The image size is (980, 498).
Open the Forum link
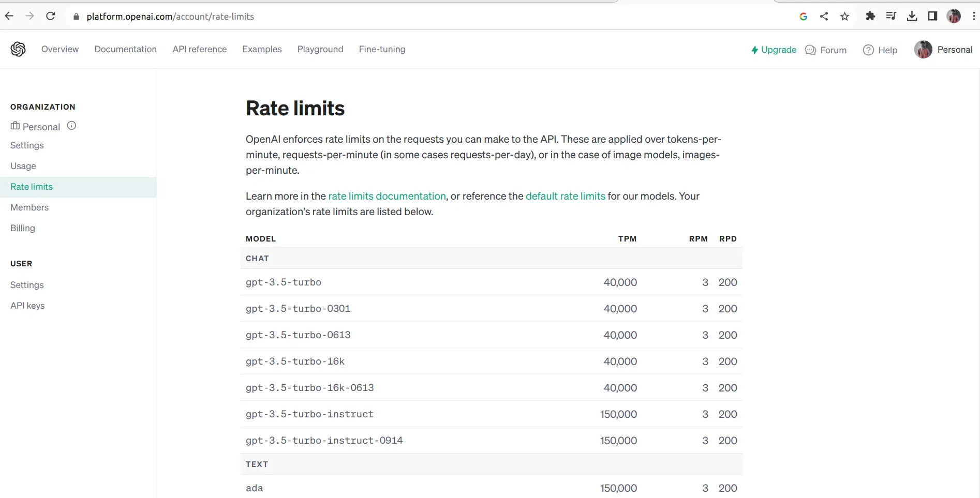point(834,50)
